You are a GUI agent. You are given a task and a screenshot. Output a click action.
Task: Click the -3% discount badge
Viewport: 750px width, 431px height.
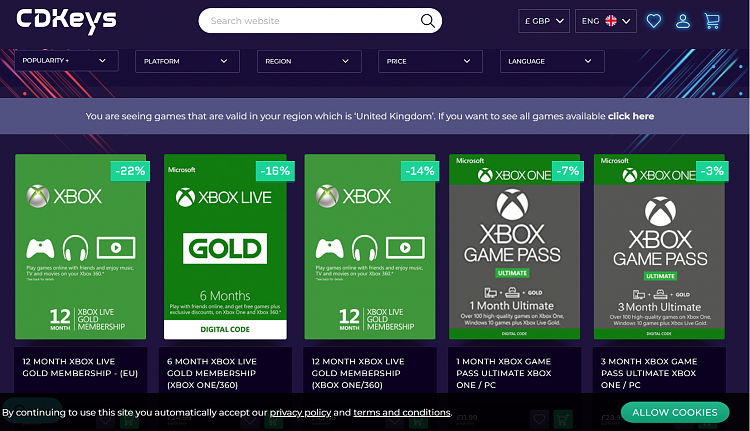[713, 171]
